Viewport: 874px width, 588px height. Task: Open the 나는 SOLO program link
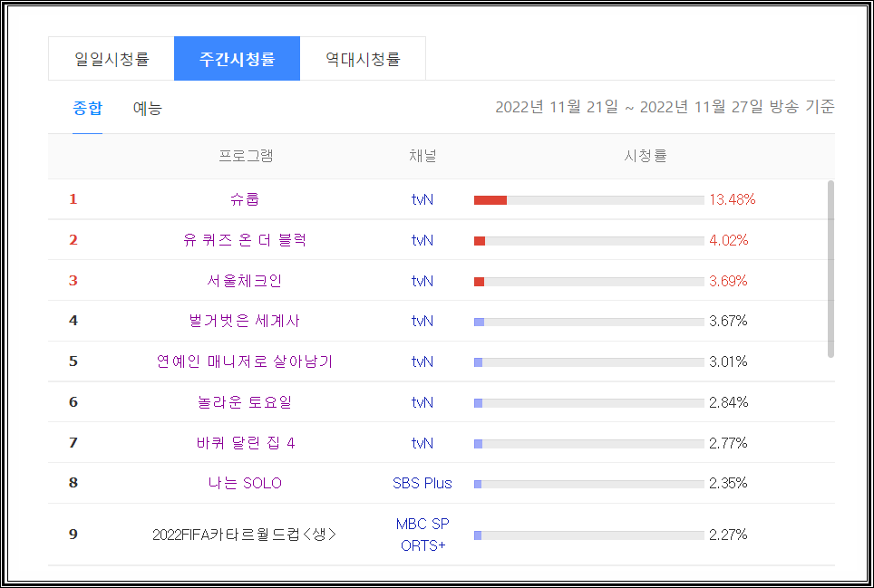[x=245, y=483]
